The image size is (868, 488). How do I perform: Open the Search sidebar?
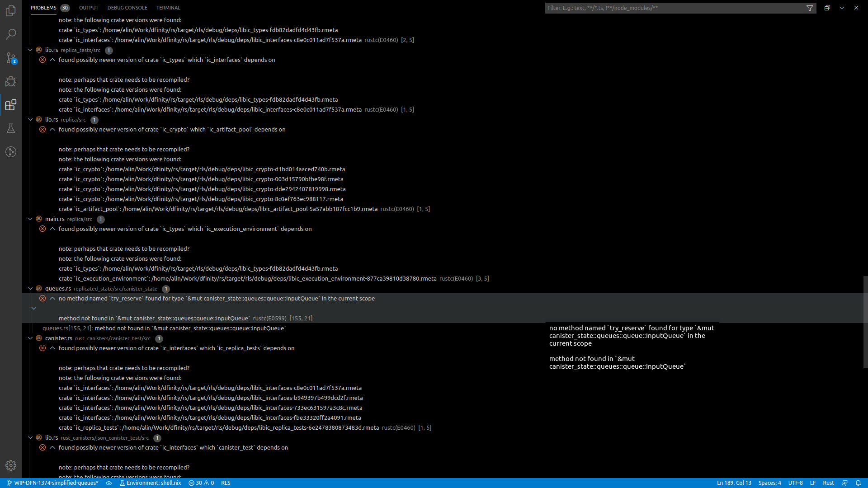(11, 34)
